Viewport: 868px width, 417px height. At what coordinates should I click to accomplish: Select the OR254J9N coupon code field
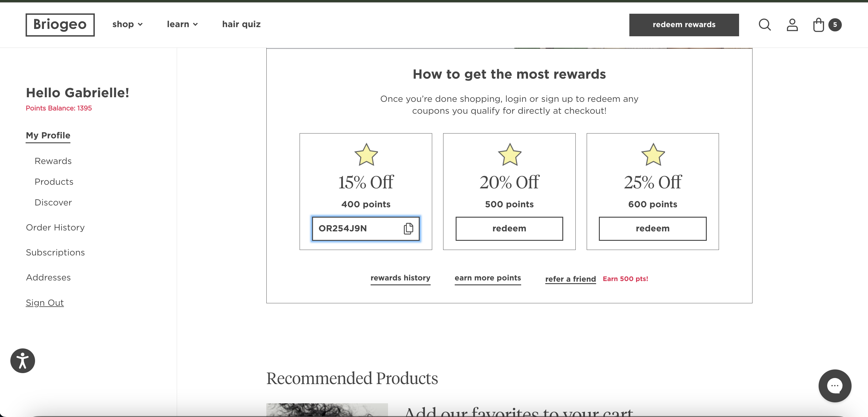click(x=366, y=229)
